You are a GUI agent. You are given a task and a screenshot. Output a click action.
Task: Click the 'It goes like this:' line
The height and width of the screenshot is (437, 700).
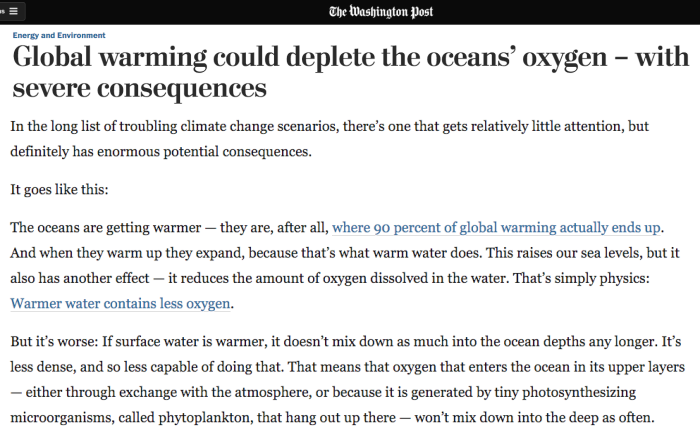(x=59, y=190)
